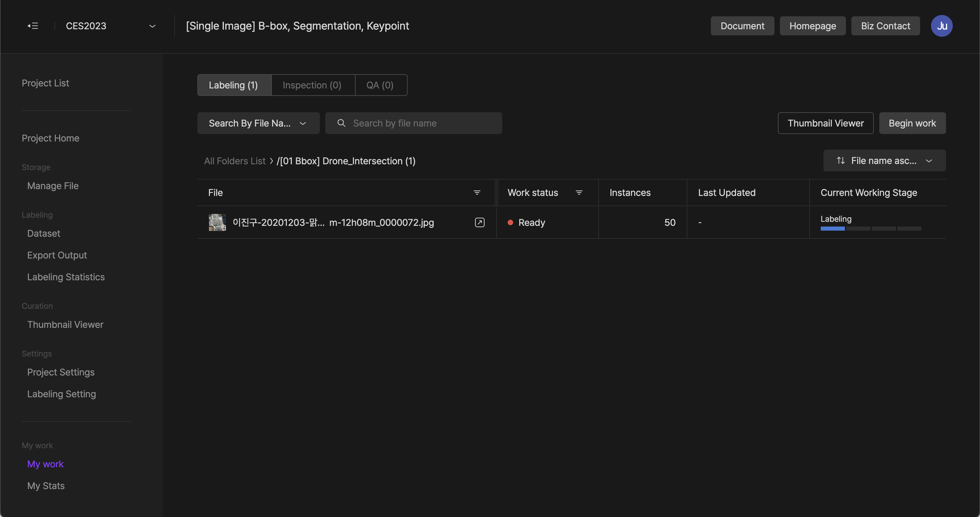Click the search magnifier icon
The width and height of the screenshot is (980, 517).
tap(341, 123)
